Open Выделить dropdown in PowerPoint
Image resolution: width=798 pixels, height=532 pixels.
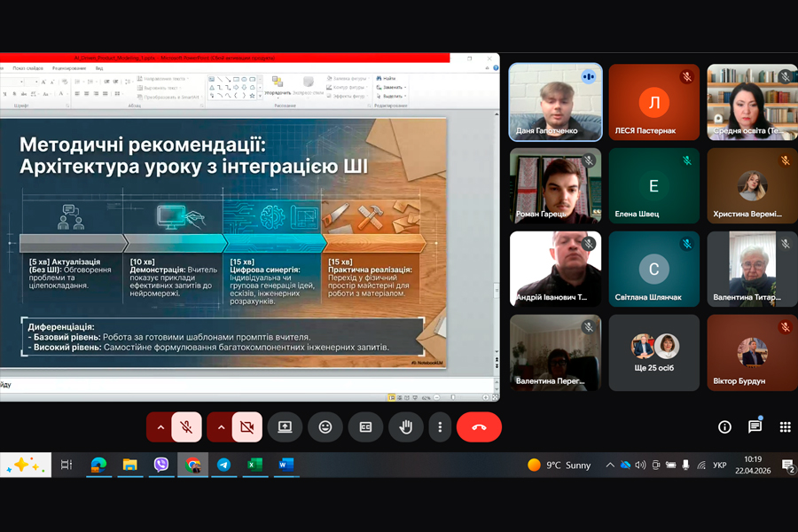[x=391, y=96]
